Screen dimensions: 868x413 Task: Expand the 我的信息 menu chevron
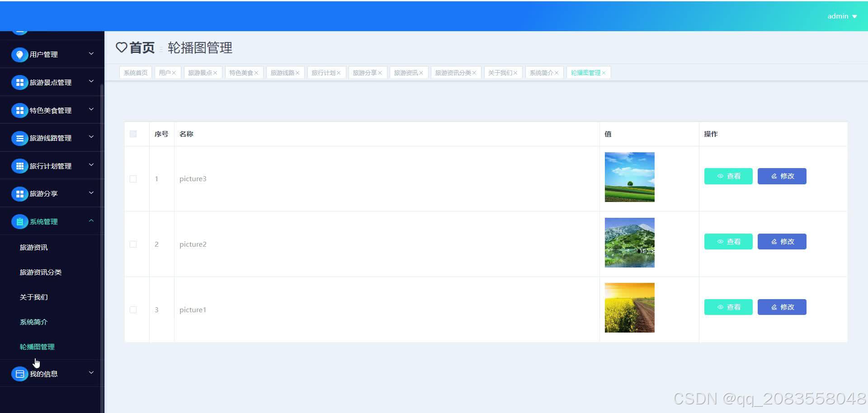[91, 373]
